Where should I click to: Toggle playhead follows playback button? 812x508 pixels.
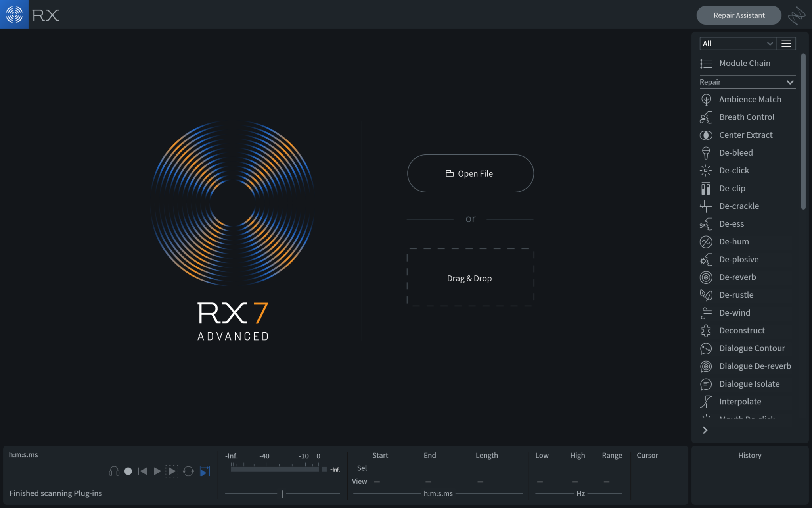tap(205, 471)
